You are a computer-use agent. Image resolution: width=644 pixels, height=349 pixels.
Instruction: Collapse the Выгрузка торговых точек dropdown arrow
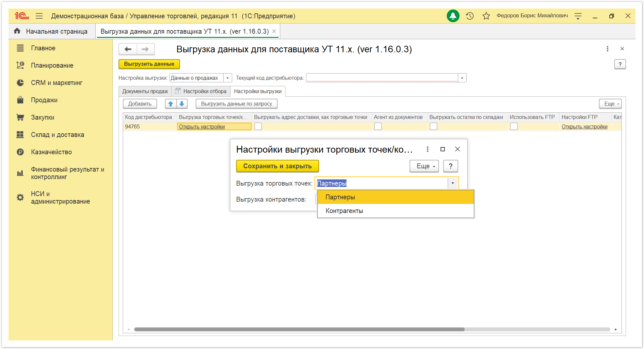pos(453,183)
